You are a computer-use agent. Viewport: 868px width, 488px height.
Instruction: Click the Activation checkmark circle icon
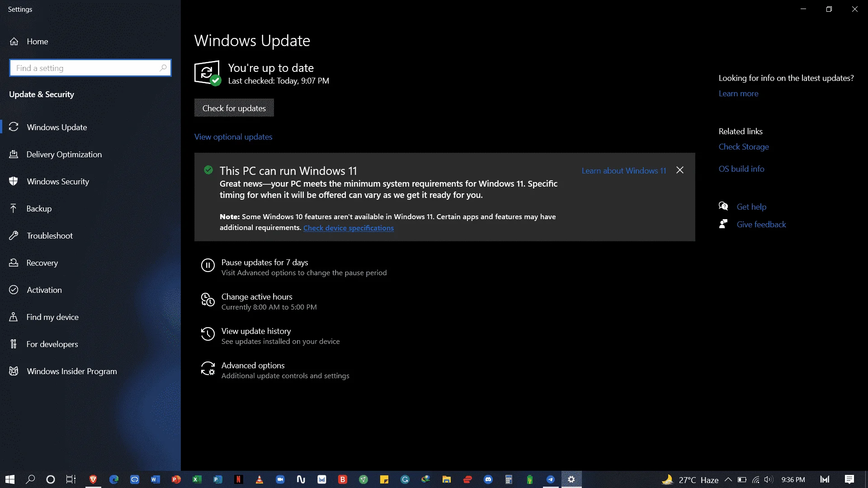(14, 290)
